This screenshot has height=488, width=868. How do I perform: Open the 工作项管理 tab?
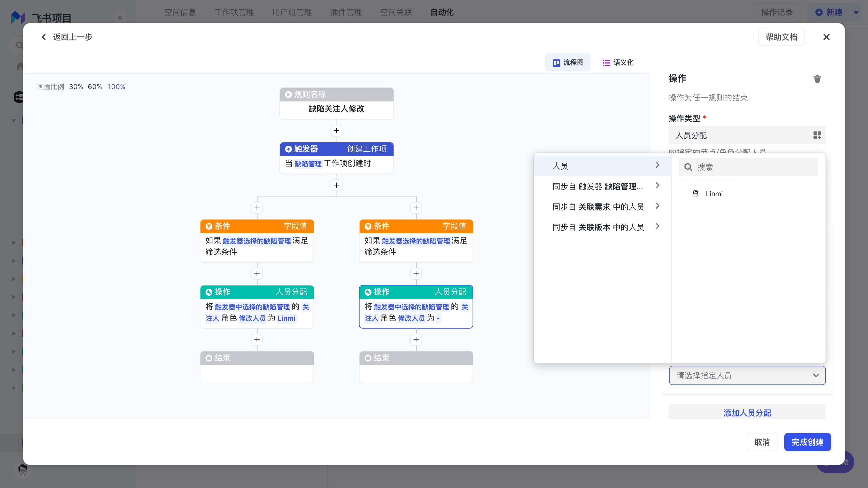pos(234,12)
